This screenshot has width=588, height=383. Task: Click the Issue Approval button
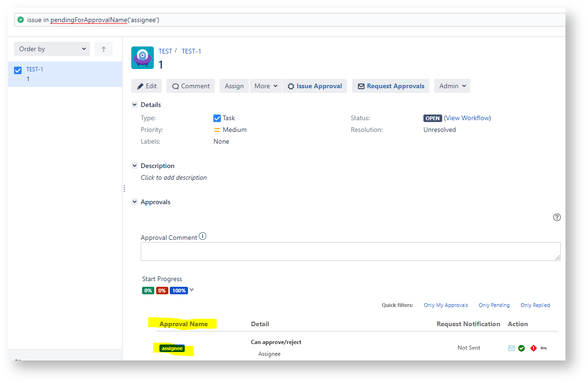coord(315,86)
